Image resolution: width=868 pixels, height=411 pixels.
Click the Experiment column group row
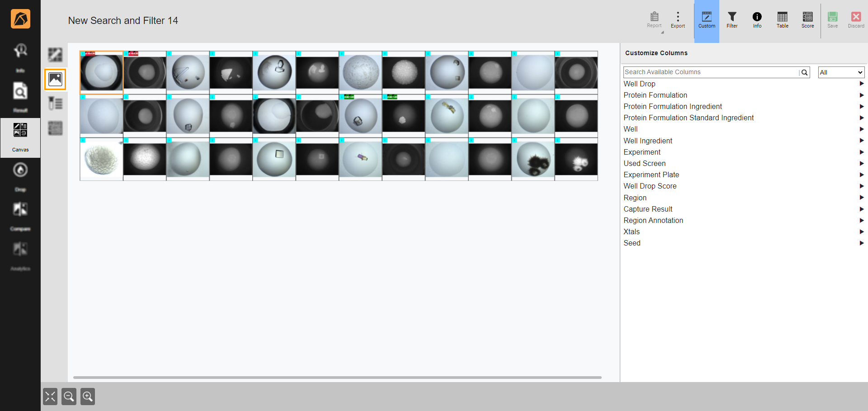(x=744, y=152)
